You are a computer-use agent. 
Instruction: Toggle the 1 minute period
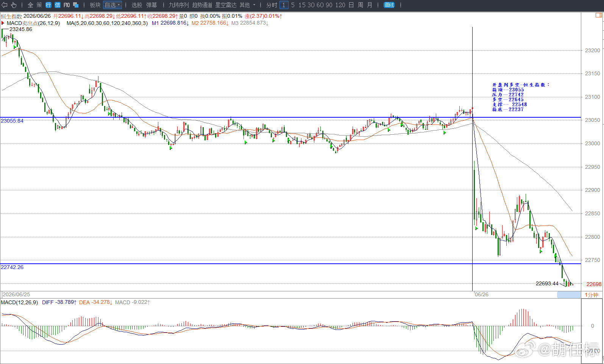click(284, 5)
